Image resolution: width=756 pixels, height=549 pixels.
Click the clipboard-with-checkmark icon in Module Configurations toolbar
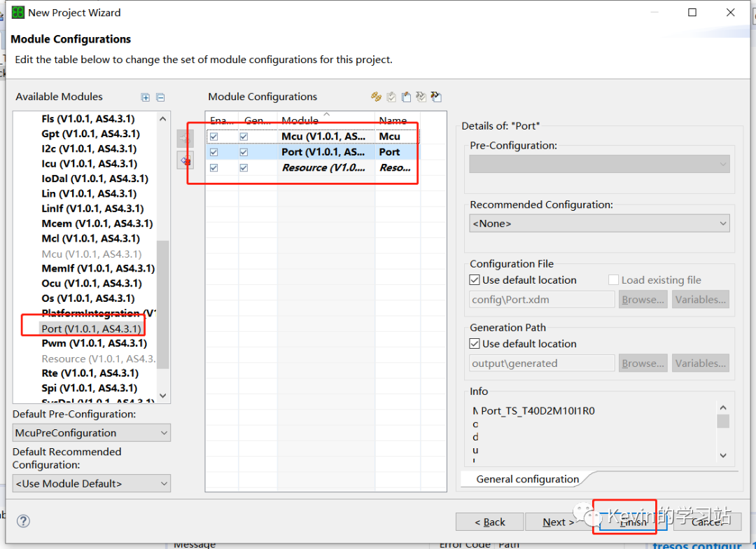[391, 97]
